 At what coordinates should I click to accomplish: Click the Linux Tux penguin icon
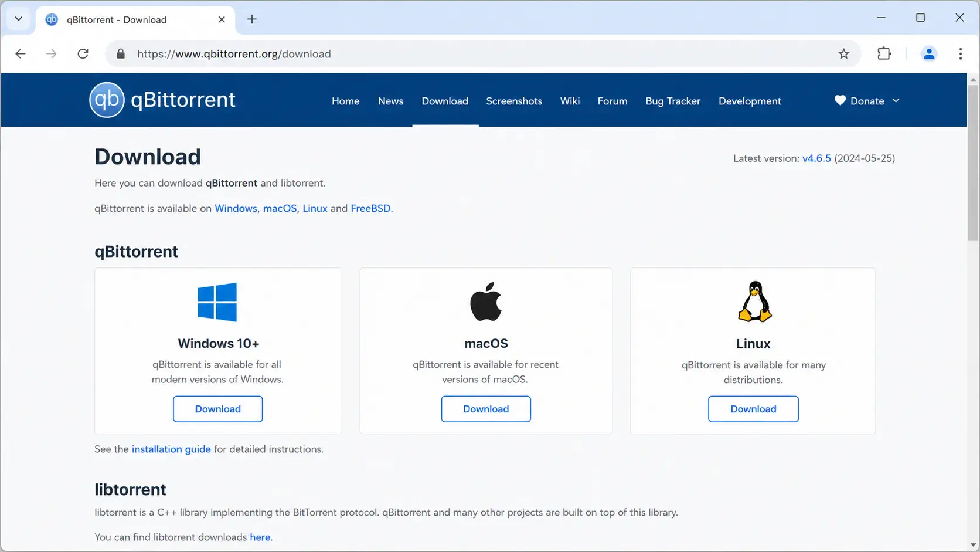(755, 302)
